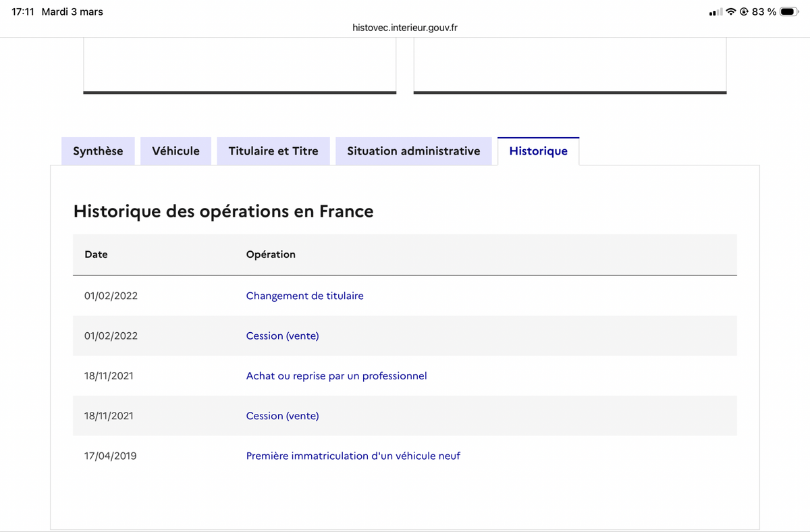Switch to the Synthèse tab

pos(98,151)
